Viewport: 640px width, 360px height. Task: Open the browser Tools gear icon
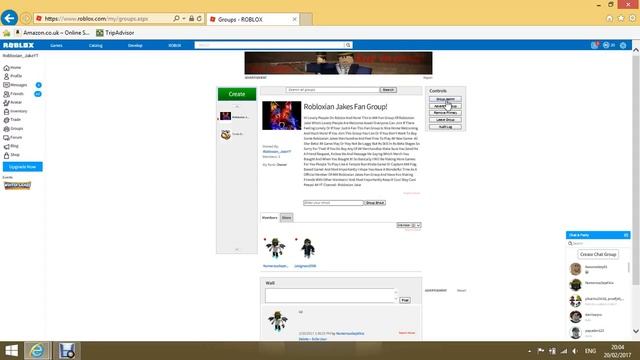click(632, 18)
